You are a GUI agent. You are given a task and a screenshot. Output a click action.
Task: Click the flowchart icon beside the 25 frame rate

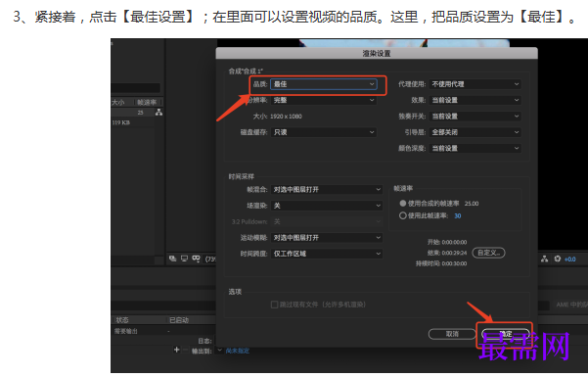coord(159,113)
